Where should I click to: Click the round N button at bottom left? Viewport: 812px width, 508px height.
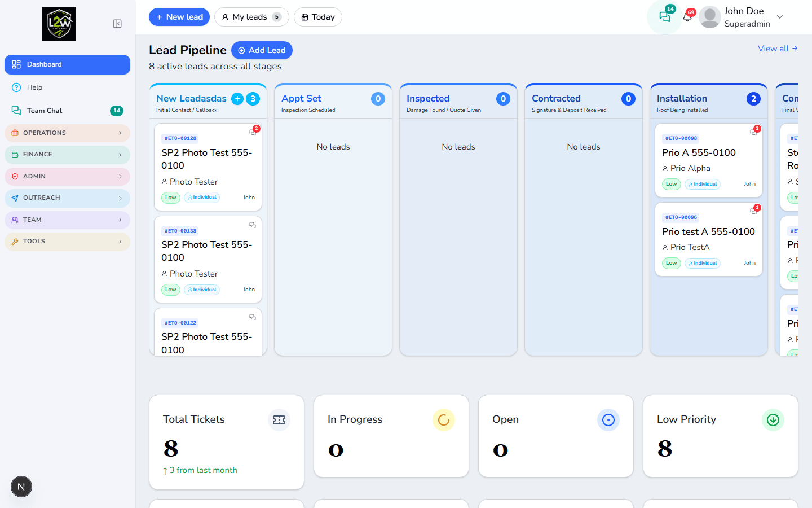(x=21, y=487)
